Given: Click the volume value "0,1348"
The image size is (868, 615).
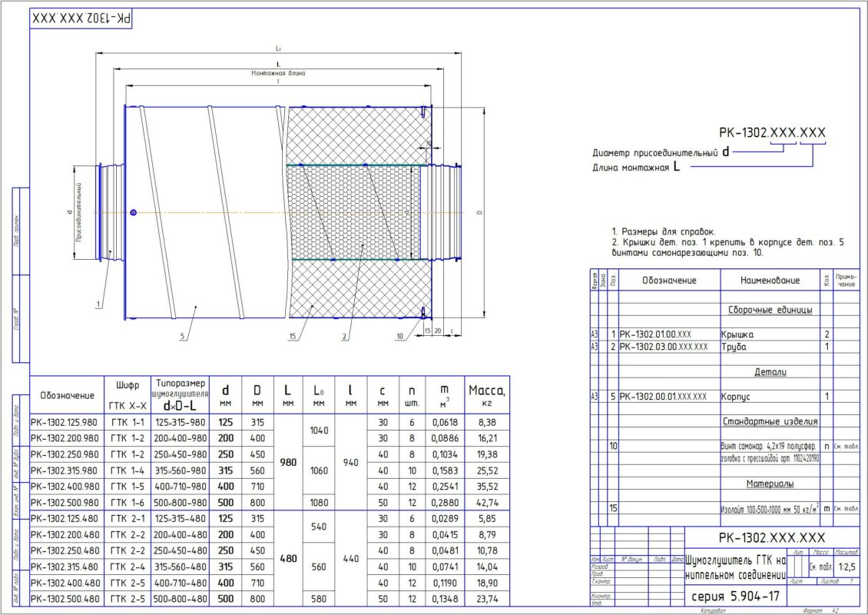Looking at the screenshot, I should click(x=445, y=599).
